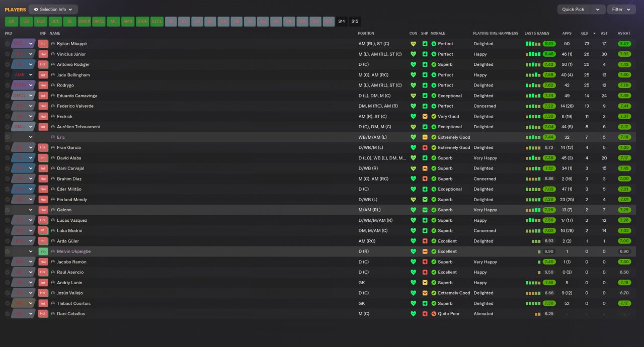Screen dimensions: 644x347
Task: Click Thibaut Courtois's condition heart icon
Action: click(x=414, y=304)
